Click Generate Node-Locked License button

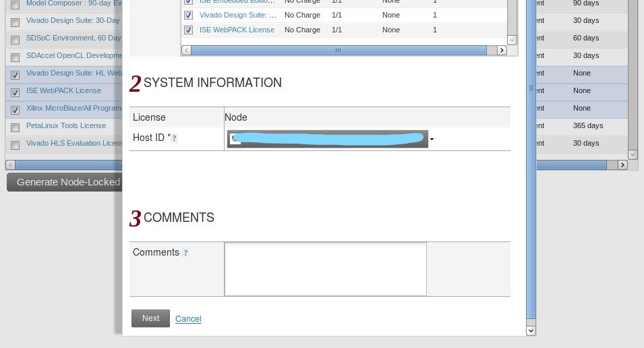click(65, 182)
